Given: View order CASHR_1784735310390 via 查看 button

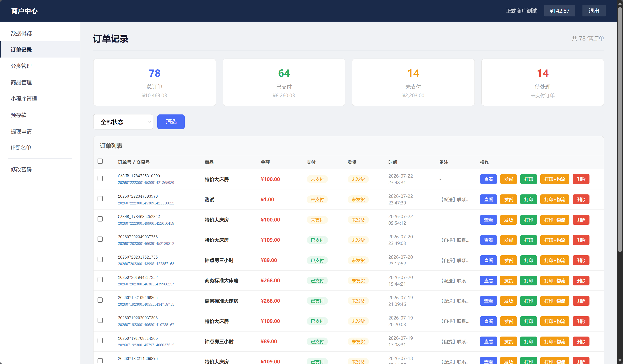Looking at the screenshot, I should [488, 179].
